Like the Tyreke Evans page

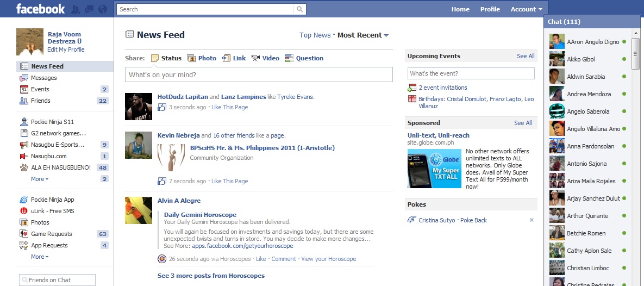point(229,107)
